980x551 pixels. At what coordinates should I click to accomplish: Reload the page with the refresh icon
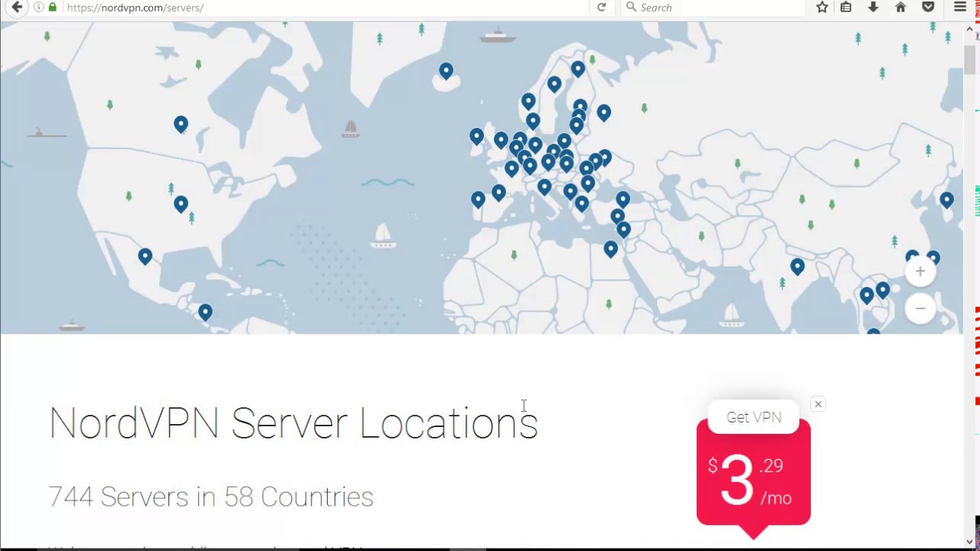tap(602, 7)
